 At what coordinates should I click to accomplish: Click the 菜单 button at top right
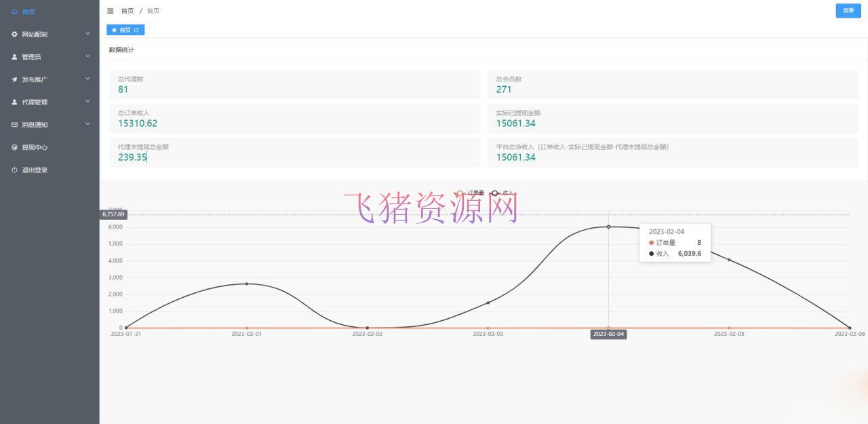[847, 11]
